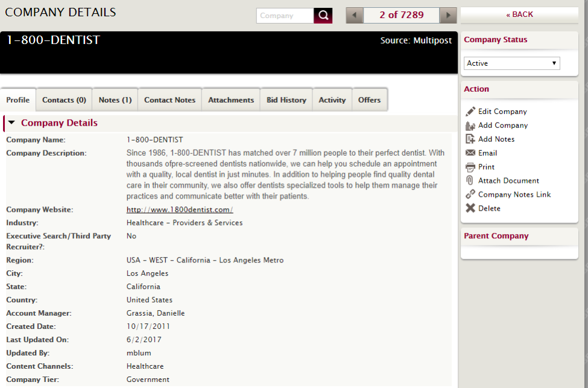This screenshot has width=588, height=388.
Task: Click the Delete X icon
Action: coord(470,208)
